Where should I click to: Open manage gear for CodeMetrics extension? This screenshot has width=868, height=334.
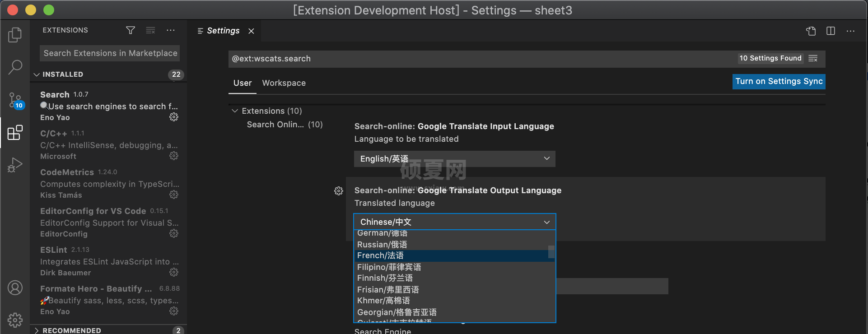point(174,195)
